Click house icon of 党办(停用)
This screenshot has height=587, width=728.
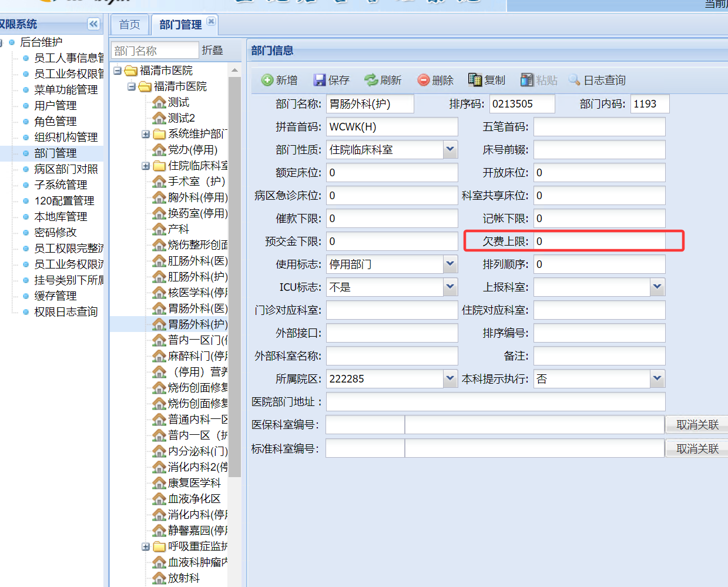(x=159, y=150)
